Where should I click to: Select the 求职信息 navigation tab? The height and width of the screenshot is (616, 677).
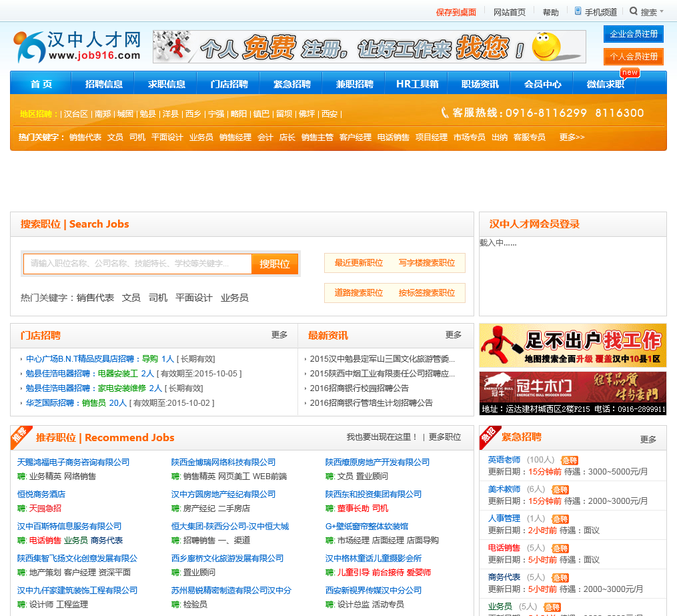(x=166, y=84)
